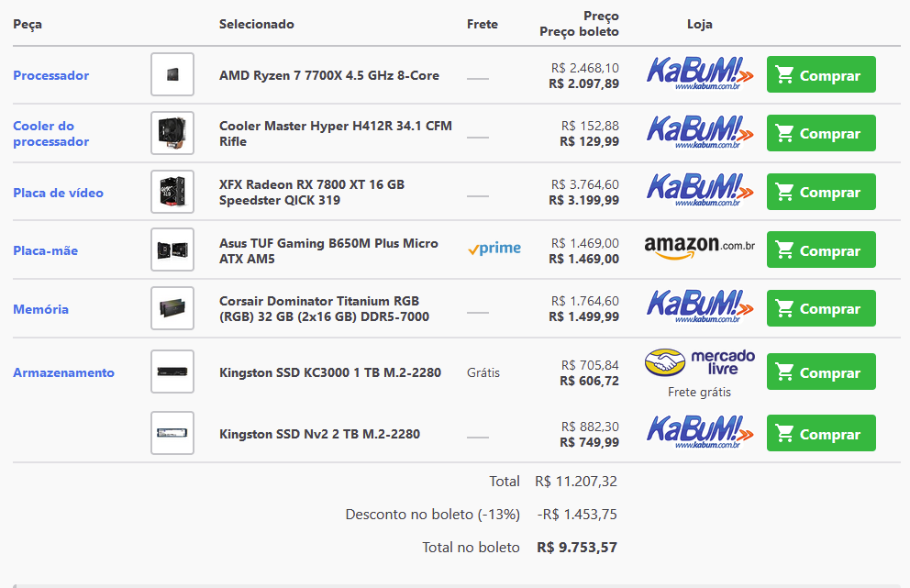Click product name Kingston SSD KC3000 1 TB M.2-2280
The width and height of the screenshot is (910, 588).
click(330, 372)
